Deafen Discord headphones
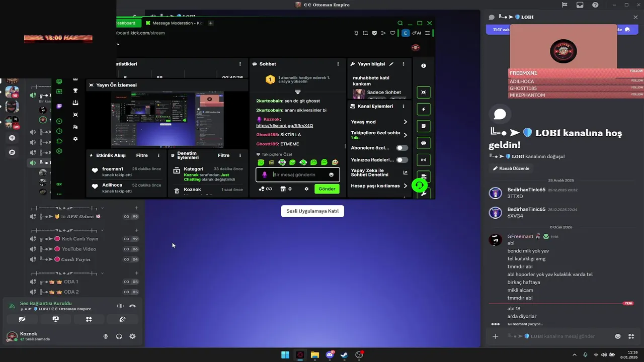Viewport: 644px width, 362px height. pos(119,336)
